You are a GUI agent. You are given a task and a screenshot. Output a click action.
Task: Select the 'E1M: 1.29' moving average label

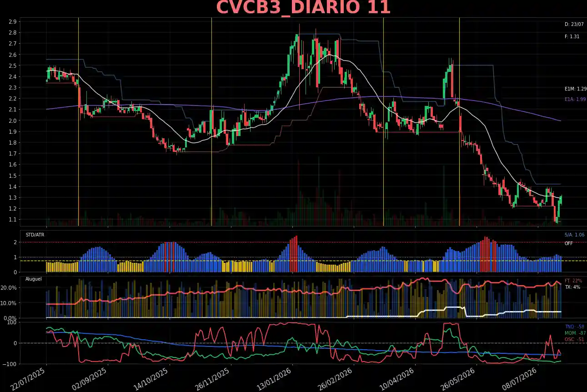click(576, 89)
